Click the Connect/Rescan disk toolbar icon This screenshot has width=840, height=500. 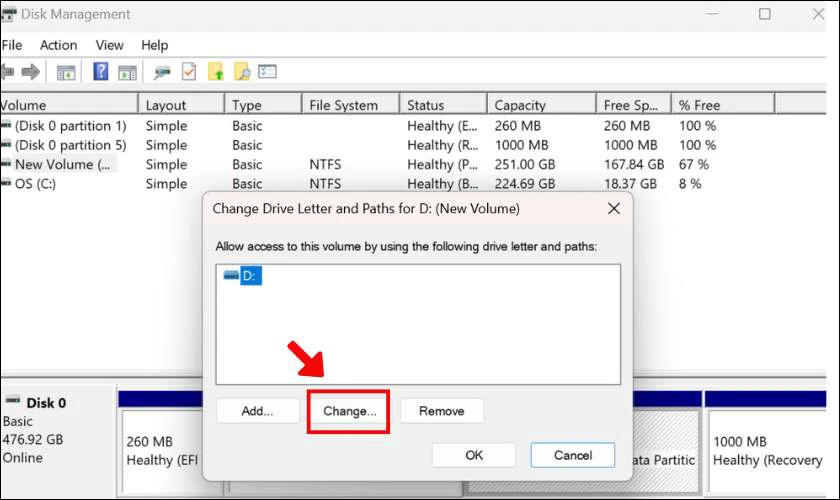pos(162,72)
